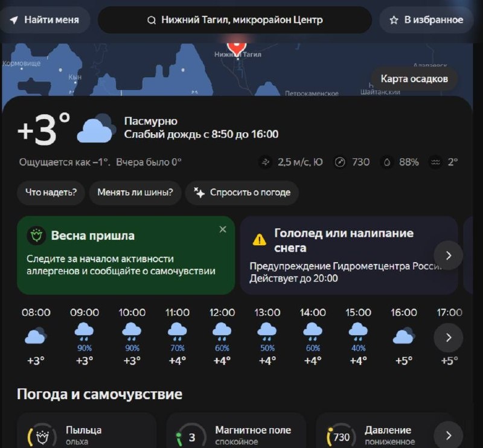
Task: Click the star icon for В избранное
Action: pos(394,21)
